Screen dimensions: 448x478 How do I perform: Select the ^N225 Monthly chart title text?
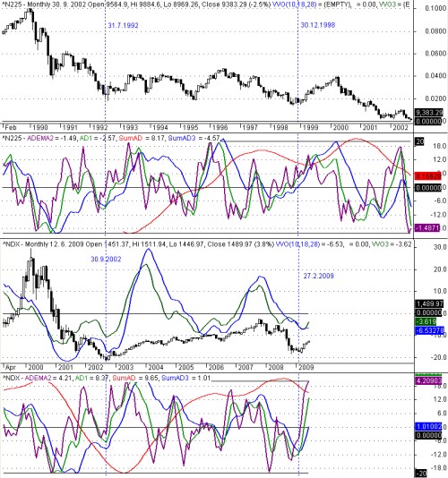(x=135, y=5)
